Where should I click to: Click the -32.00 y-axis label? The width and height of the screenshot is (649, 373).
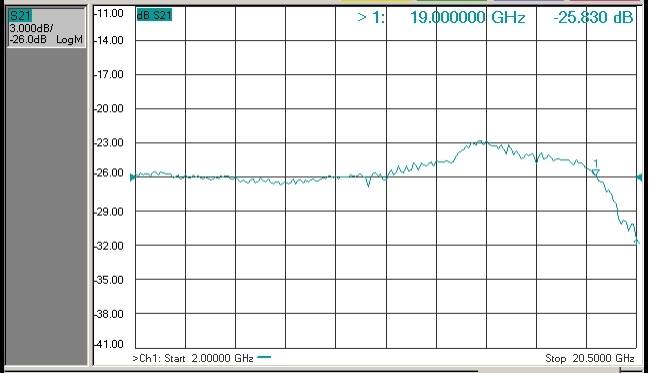tap(109, 246)
